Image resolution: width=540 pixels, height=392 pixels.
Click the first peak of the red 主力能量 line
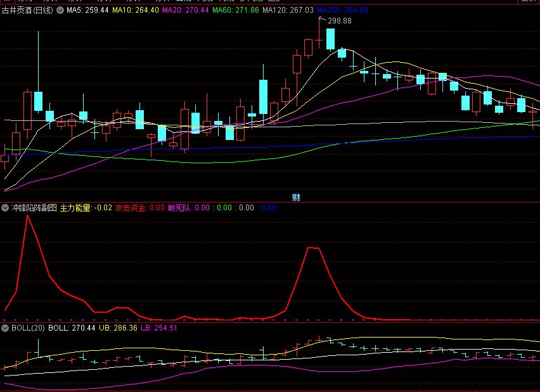pyautogui.click(x=27, y=216)
